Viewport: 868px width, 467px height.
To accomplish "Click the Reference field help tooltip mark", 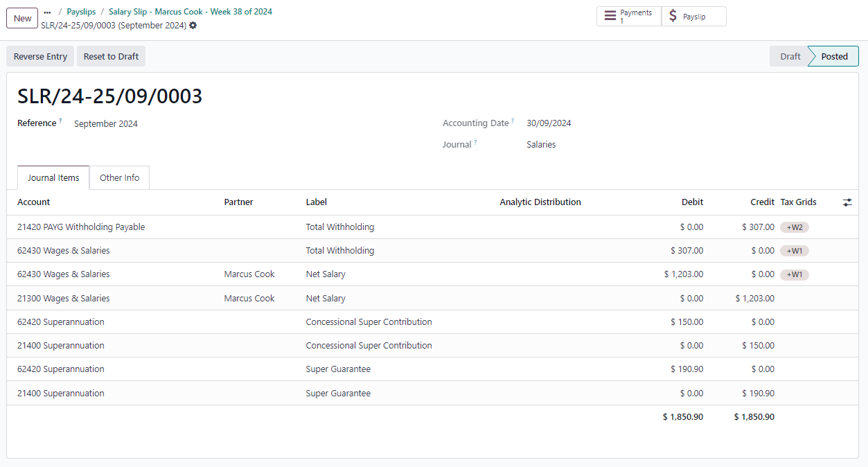I will (x=60, y=121).
